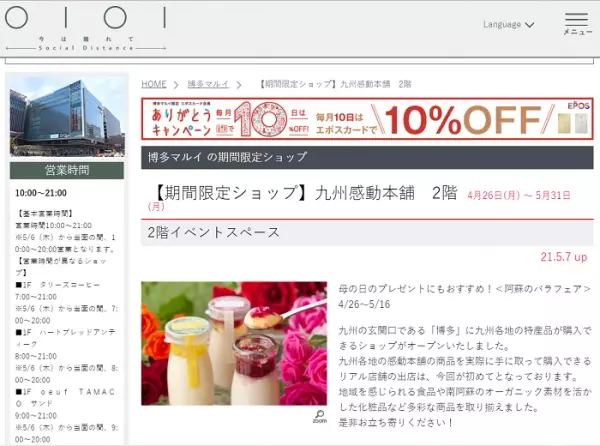Click the 21.5.7 up date label
600x446 pixels.
(564, 257)
